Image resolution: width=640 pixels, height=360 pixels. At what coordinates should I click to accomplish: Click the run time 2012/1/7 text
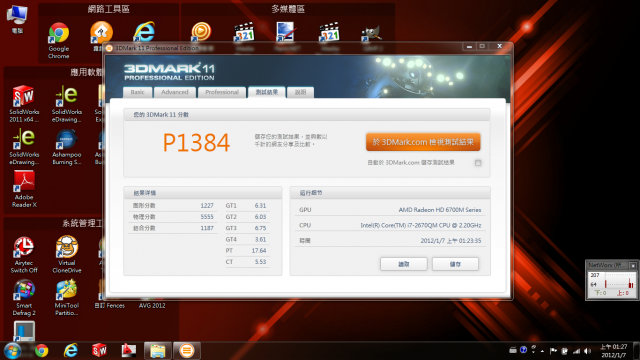point(451,241)
